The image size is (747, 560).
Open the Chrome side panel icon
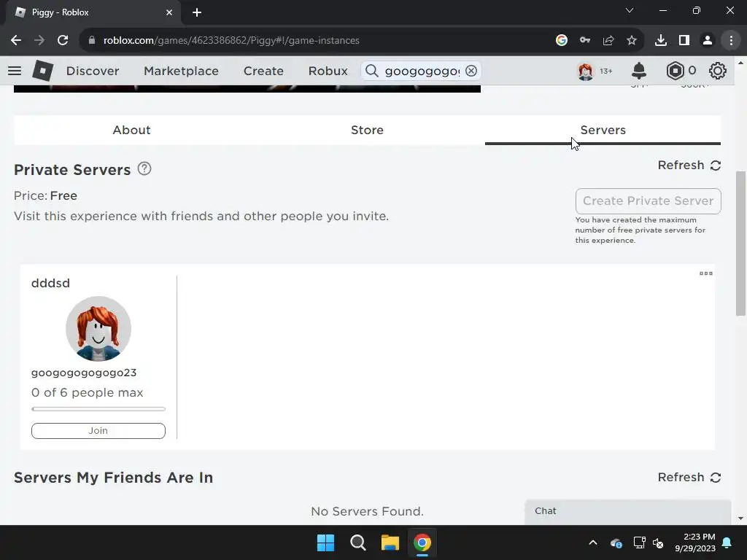(x=684, y=41)
